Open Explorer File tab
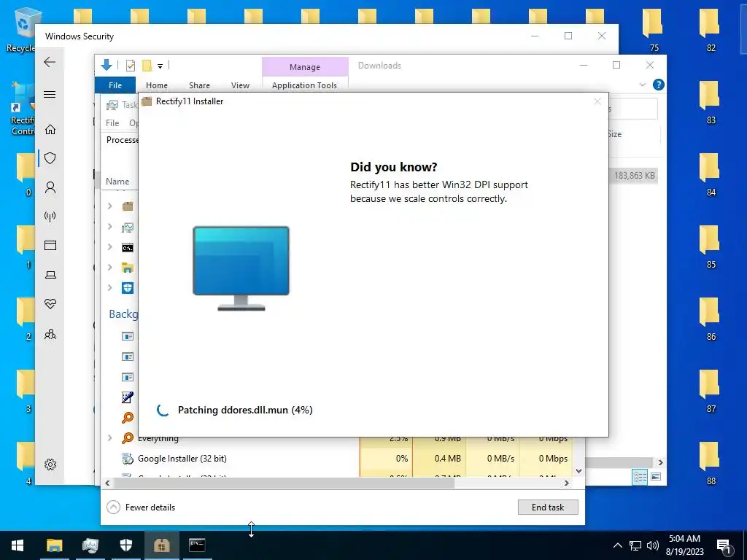 pos(115,85)
